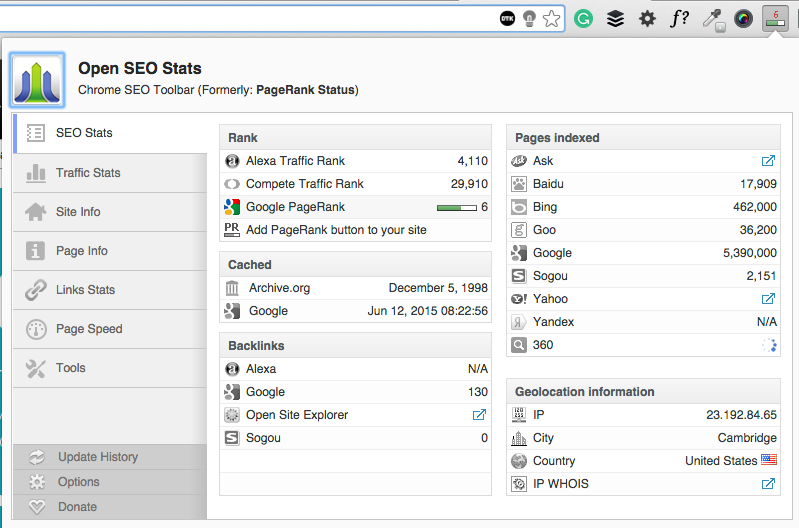Open the IP WHOIS external link icon
Screen dimensions: 799x528
coord(768,484)
